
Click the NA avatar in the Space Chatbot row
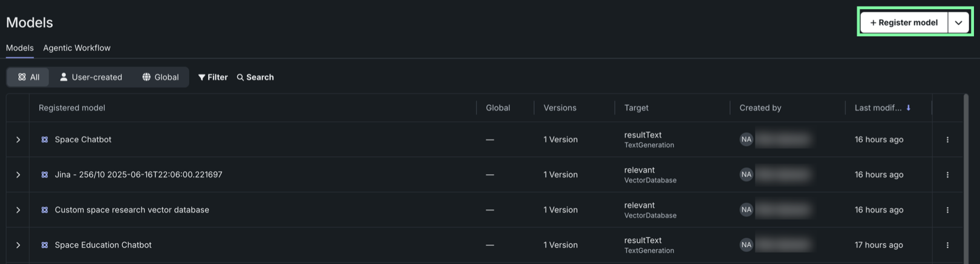point(746,140)
